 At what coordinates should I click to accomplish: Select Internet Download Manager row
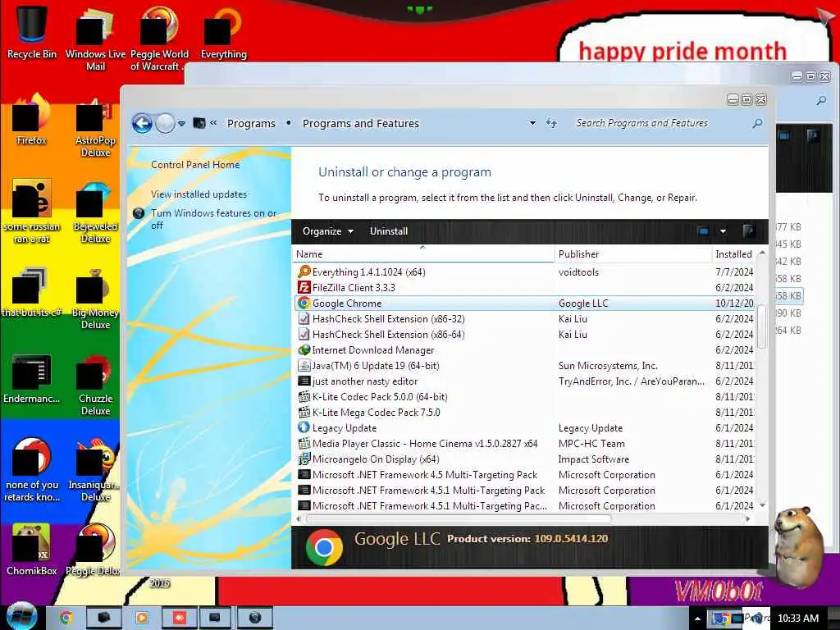pos(525,349)
